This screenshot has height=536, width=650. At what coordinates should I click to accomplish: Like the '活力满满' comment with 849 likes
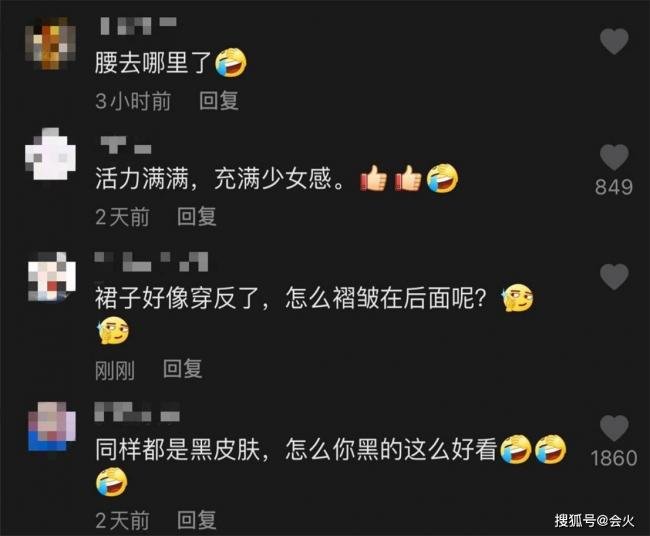(x=614, y=158)
